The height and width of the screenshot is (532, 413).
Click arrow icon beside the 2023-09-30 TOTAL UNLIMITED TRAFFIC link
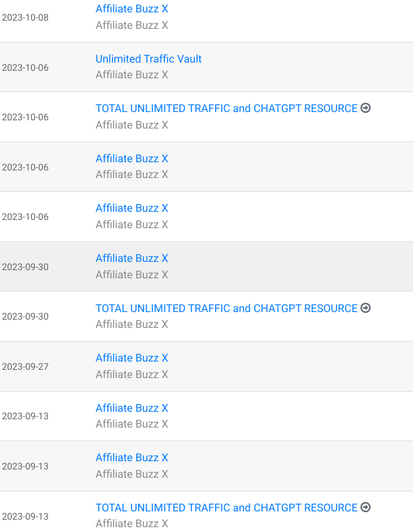click(366, 308)
